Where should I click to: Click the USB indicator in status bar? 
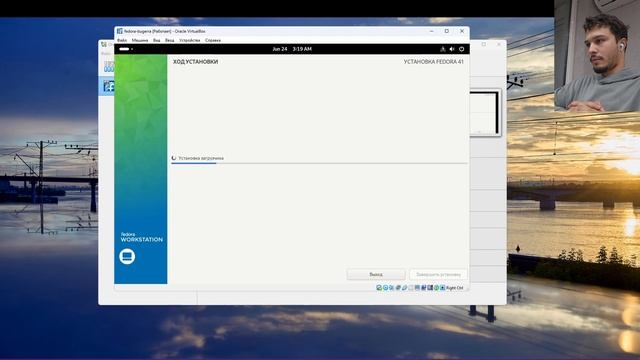pos(404,288)
